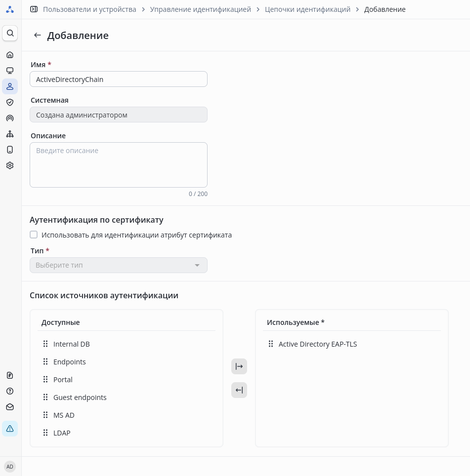Viewport: 470px width, 476px height.
Task: Go to the Цепочки идентификаций breadcrumb
Action: (x=307, y=9)
